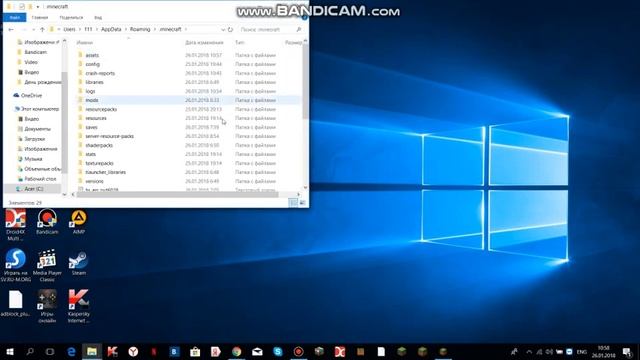Select Этот компьютер in navigation pane
The height and width of the screenshot is (360, 640).
pos(37,109)
